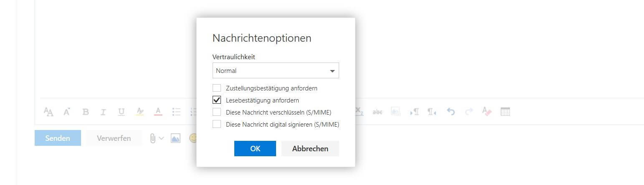Insert a bulleted list
The height and width of the screenshot is (185, 644).
click(x=176, y=112)
